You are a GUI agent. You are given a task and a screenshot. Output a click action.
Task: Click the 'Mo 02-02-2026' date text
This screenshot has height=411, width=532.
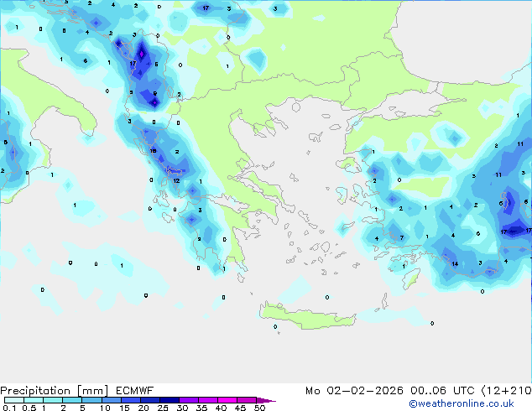[x=354, y=391]
